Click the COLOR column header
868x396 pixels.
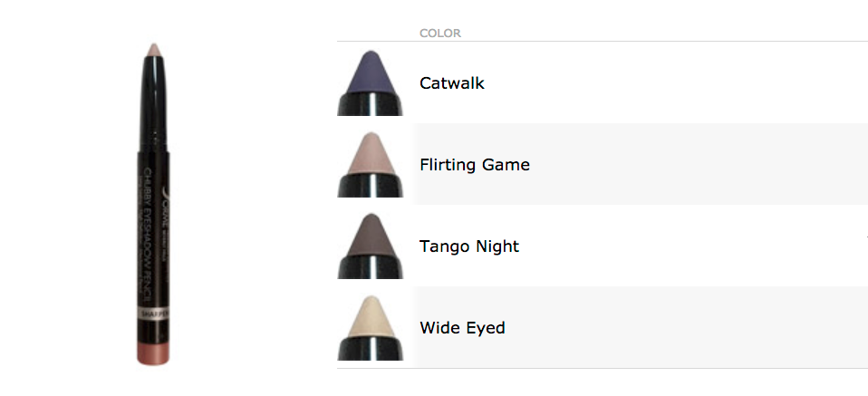pyautogui.click(x=439, y=34)
